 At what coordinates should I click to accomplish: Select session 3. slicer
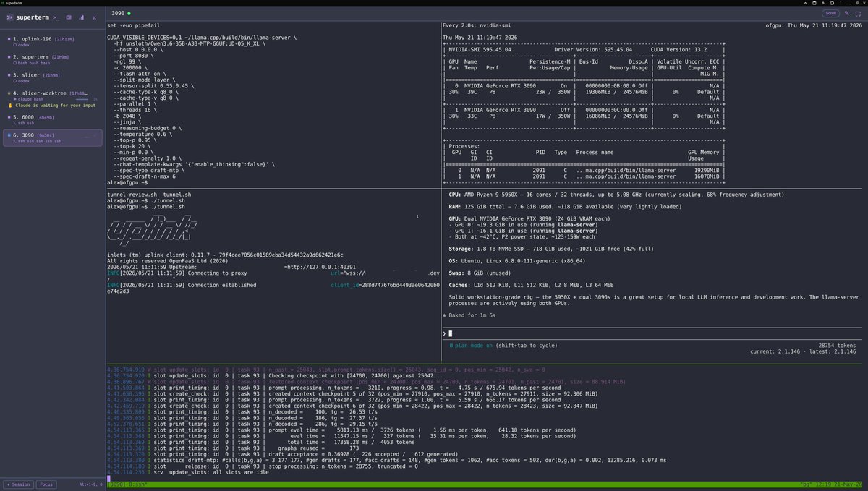click(x=52, y=78)
